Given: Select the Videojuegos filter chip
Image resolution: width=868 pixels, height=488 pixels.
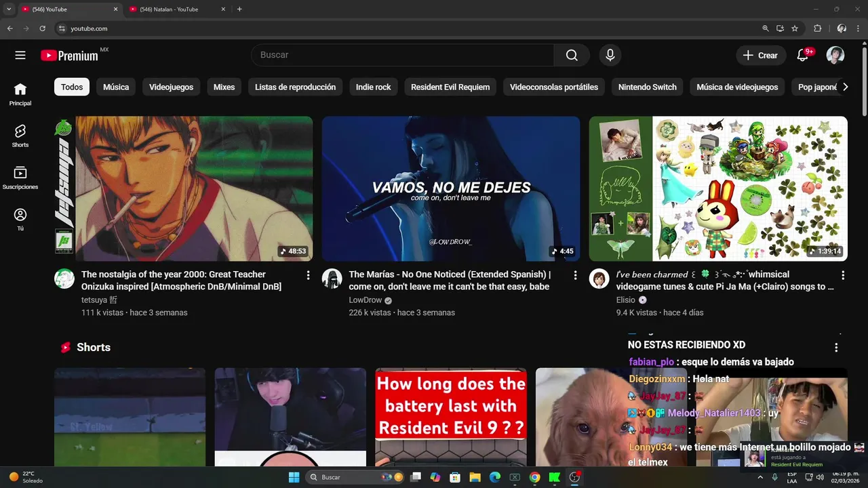Looking at the screenshot, I should (x=171, y=87).
